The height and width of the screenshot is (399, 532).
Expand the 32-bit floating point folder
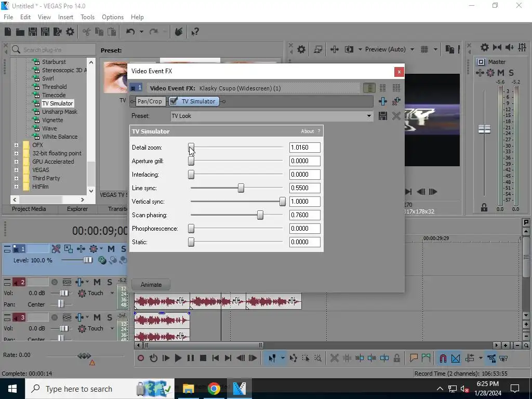click(16, 153)
